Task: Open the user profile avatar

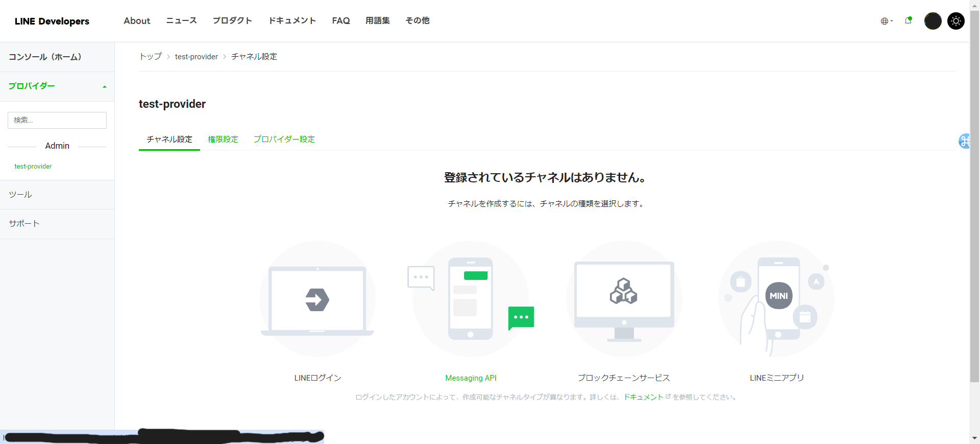Action: coord(933,21)
